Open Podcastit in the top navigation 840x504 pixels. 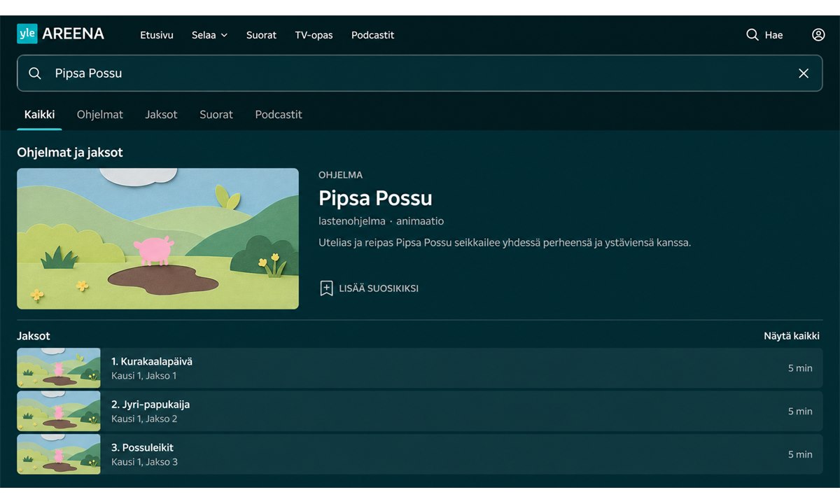click(x=372, y=35)
